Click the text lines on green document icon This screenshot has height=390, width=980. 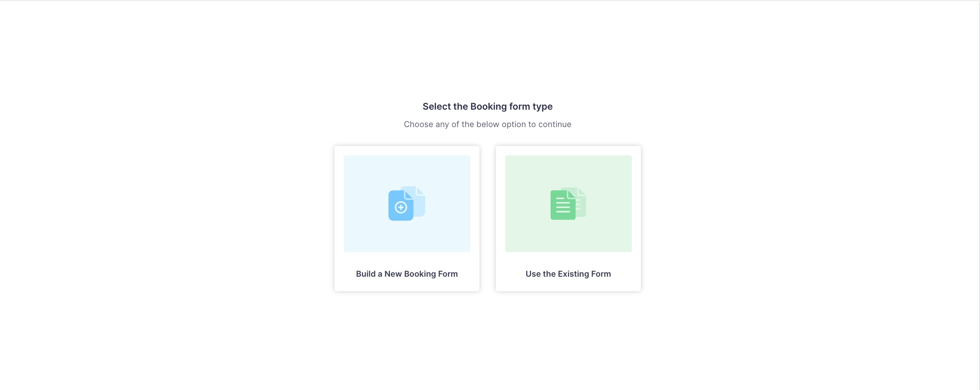click(563, 206)
